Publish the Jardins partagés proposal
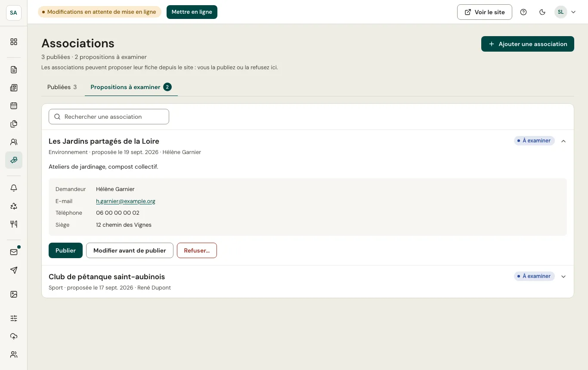 [65, 250]
